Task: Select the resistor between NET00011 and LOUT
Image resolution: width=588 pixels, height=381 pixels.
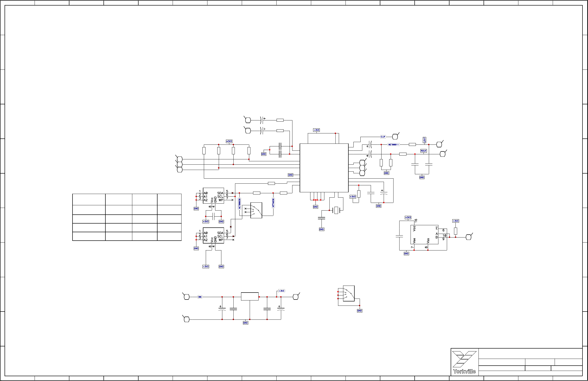Action: (412, 144)
